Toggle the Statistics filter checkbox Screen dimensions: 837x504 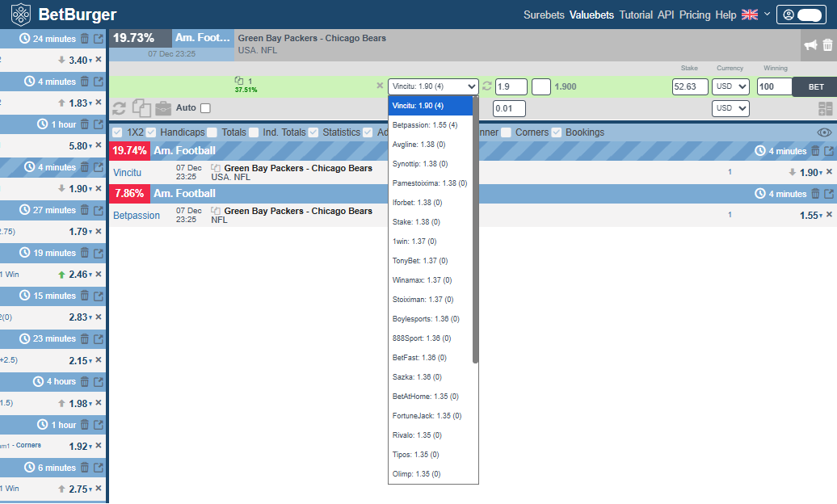pos(313,132)
